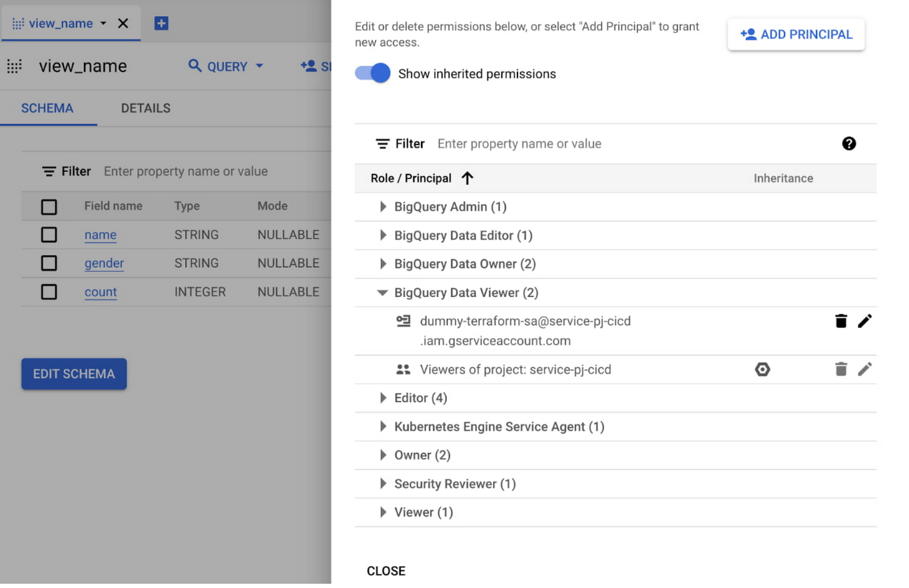Open the QUERY dropdown arrow
Image resolution: width=909 pixels, height=588 pixels.
[259, 66]
